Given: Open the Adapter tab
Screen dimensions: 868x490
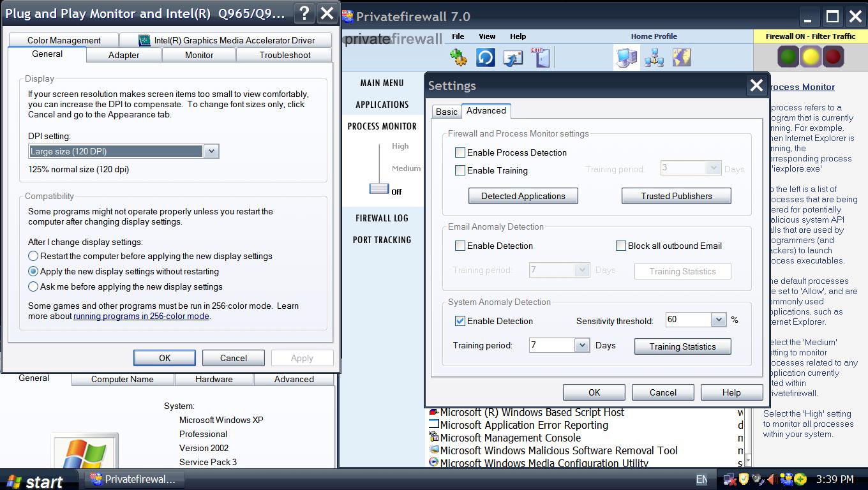Looking at the screenshot, I should [124, 55].
